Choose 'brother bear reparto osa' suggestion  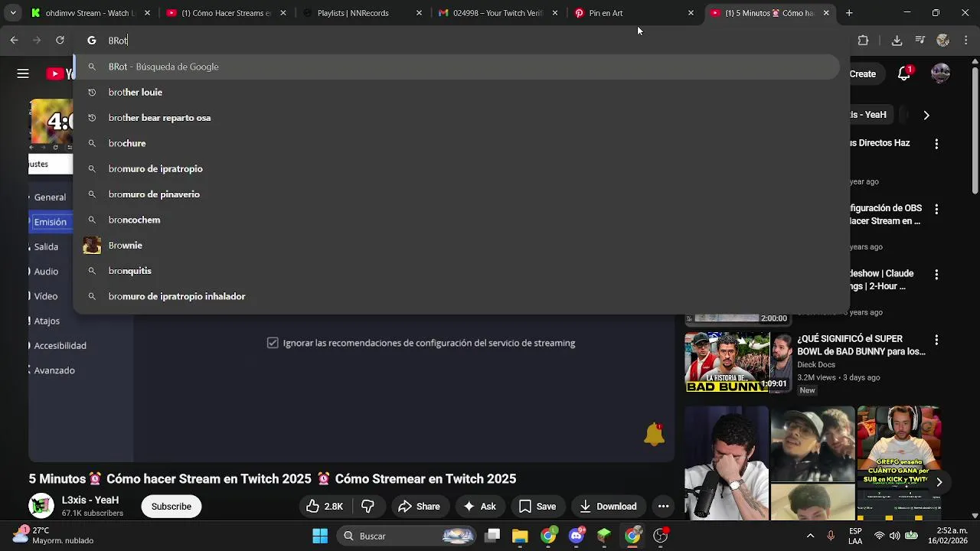pos(457,118)
